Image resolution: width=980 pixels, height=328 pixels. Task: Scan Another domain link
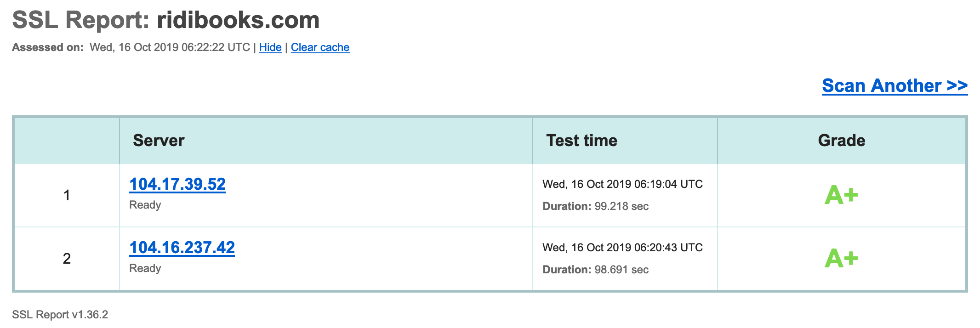click(x=895, y=85)
